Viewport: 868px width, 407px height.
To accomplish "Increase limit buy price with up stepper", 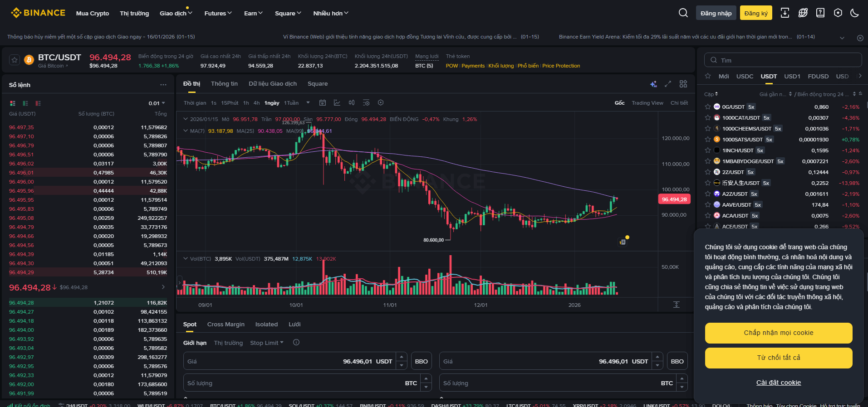I will coord(402,357).
